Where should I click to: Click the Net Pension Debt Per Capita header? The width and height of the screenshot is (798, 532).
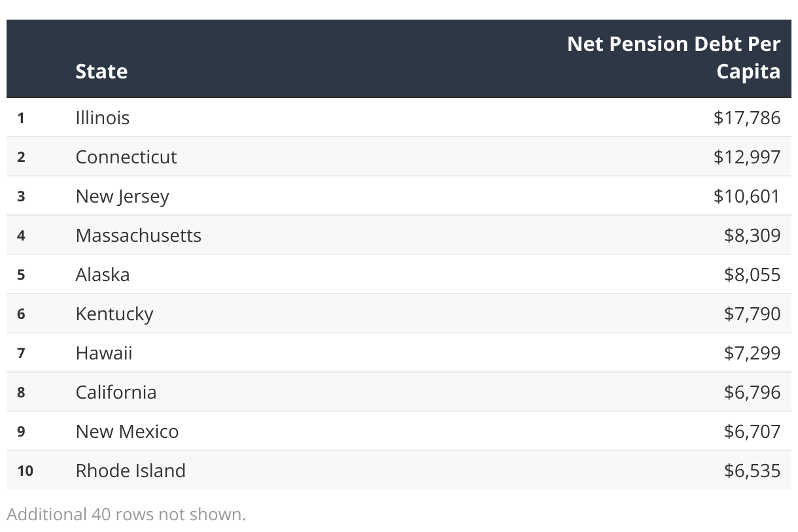pos(674,58)
